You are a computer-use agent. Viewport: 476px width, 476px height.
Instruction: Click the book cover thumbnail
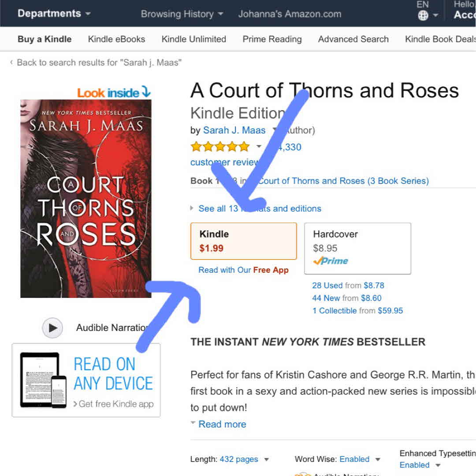coord(86,198)
